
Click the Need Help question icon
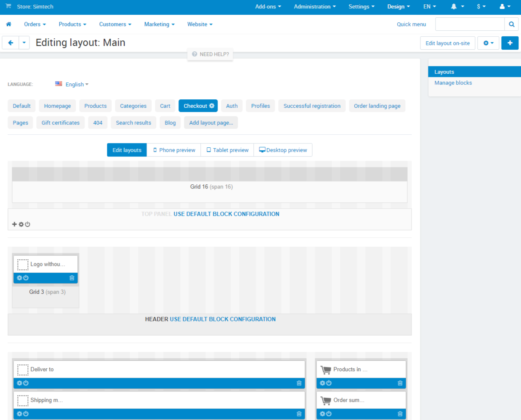point(194,54)
